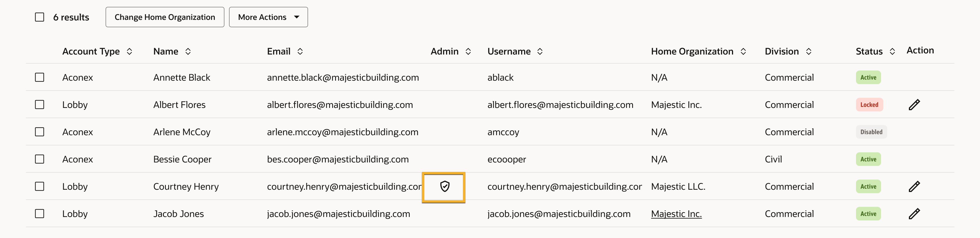Viewport: 980px width, 238px height.
Task: Click the Disabled status badge for Arlene McCoy
Action: (871, 132)
